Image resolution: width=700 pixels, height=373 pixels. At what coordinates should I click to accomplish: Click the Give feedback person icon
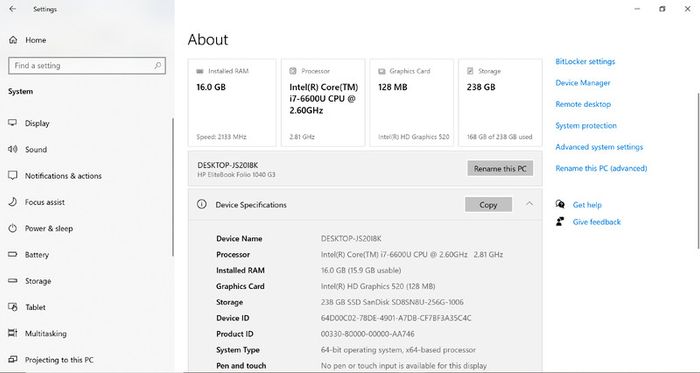(560, 221)
